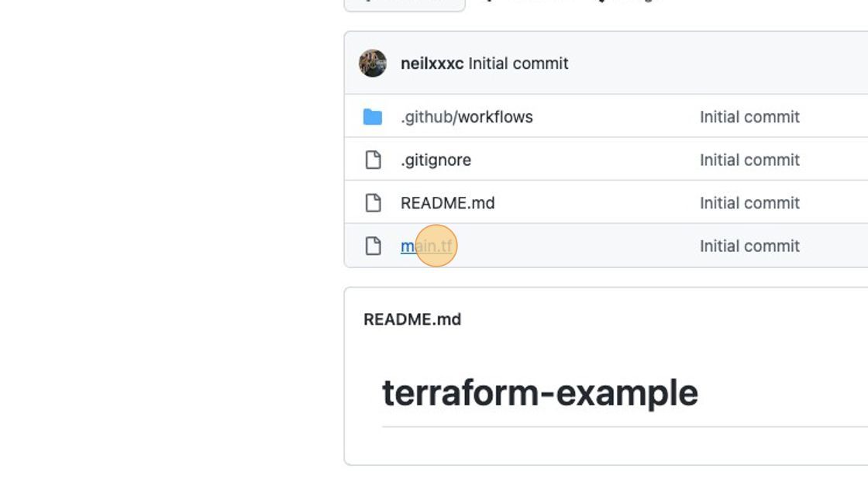View Initial commit for main.tf row
Viewport: 868px width, 489px height.
tap(749, 246)
